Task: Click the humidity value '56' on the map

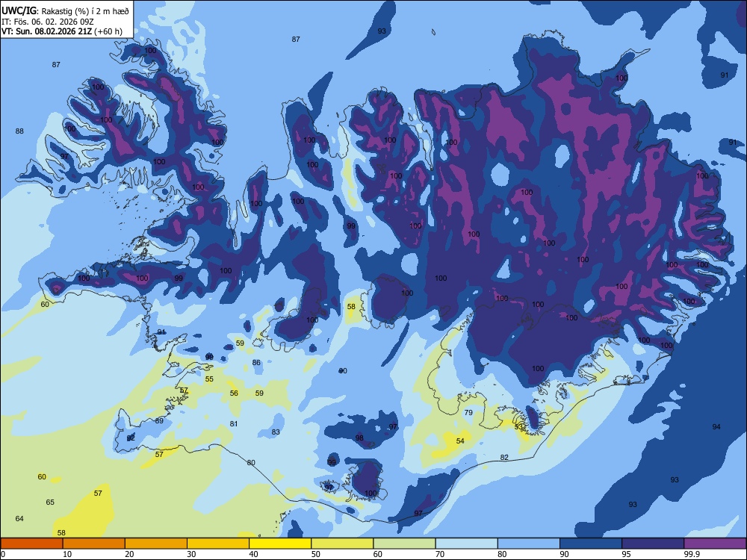Action: [x=234, y=393]
